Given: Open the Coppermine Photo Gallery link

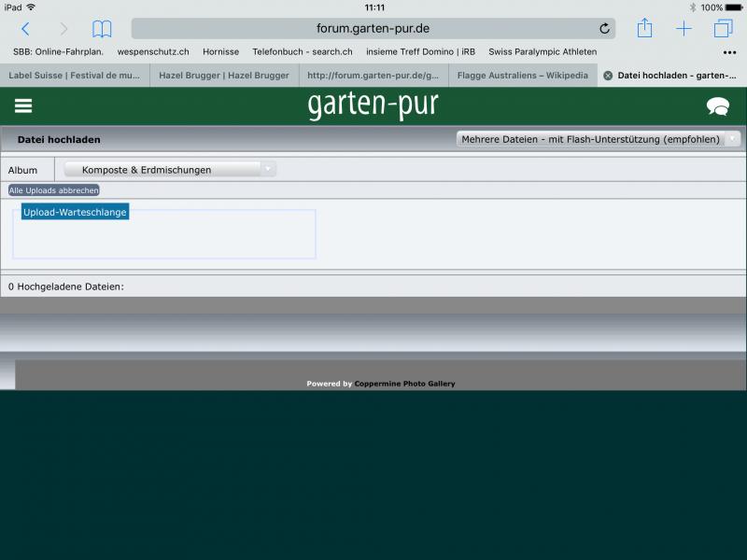Looking at the screenshot, I should point(404,384).
